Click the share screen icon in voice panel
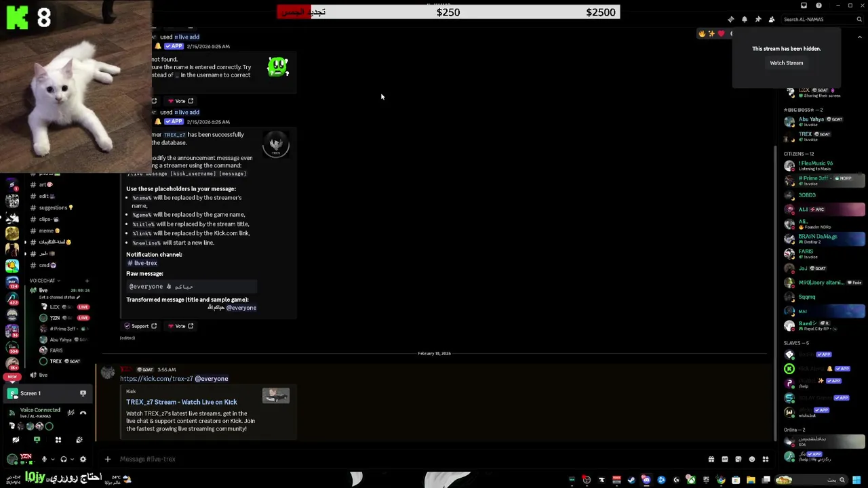 [x=37, y=440]
